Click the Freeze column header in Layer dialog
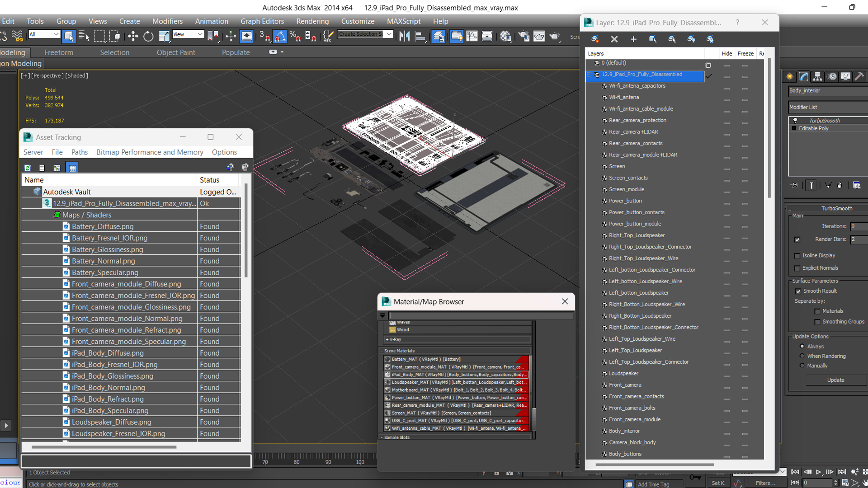Image resolution: width=868 pixels, height=488 pixels. pyautogui.click(x=745, y=53)
